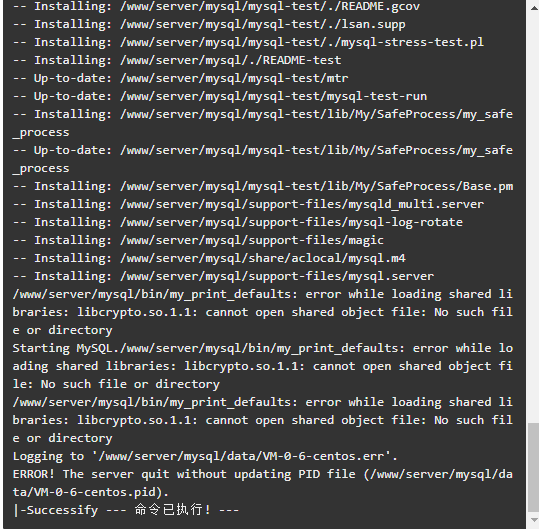Click the '|-Successify' final status line
This screenshot has width=539, height=531.
126,510
